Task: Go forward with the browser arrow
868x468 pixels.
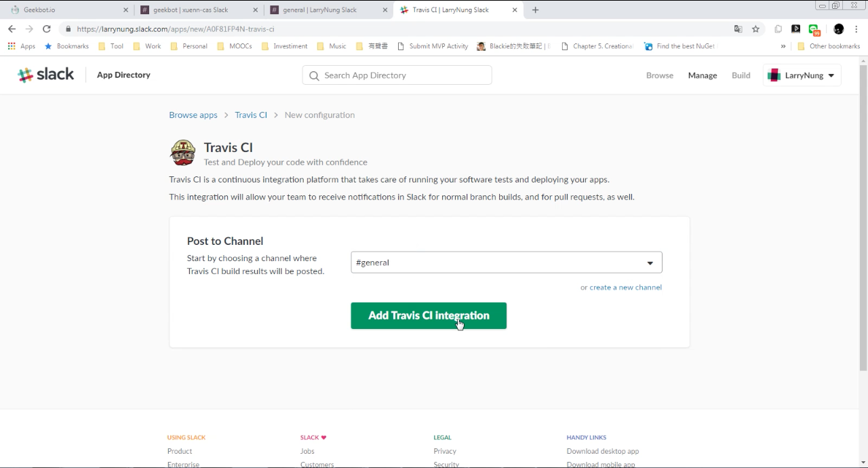Action: 29,29
